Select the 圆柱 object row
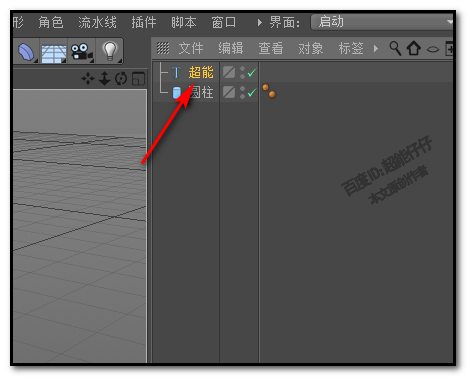 click(x=201, y=92)
